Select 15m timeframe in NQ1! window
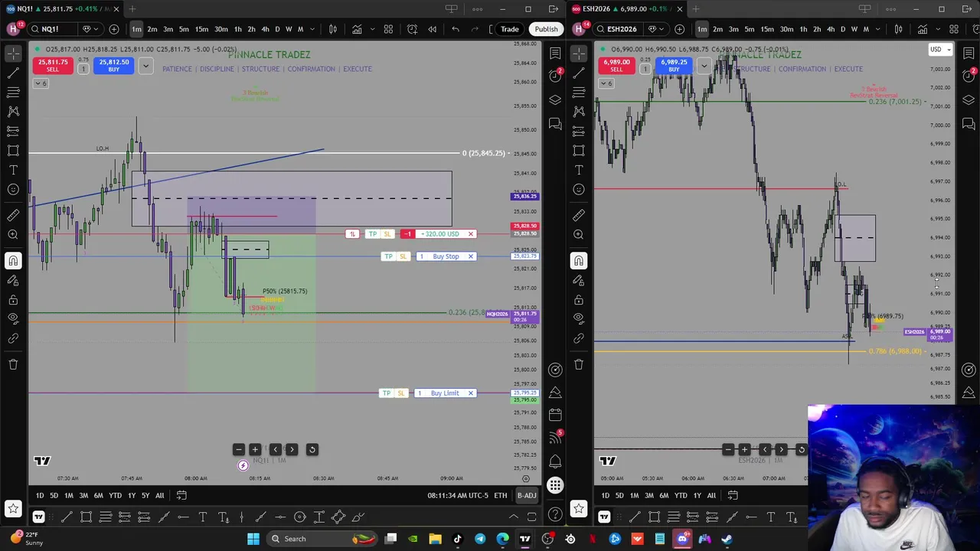 [201, 29]
